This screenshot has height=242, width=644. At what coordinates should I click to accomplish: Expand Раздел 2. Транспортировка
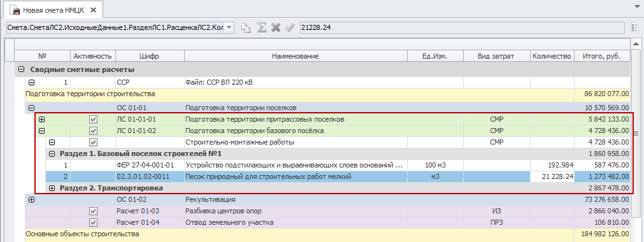pyautogui.click(x=52, y=188)
